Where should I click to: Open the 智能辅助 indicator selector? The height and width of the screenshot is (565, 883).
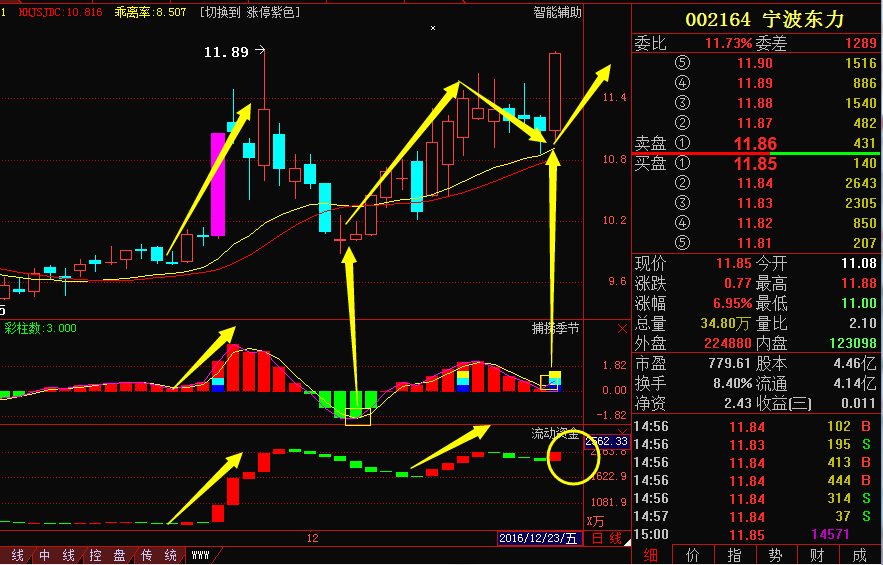click(557, 13)
